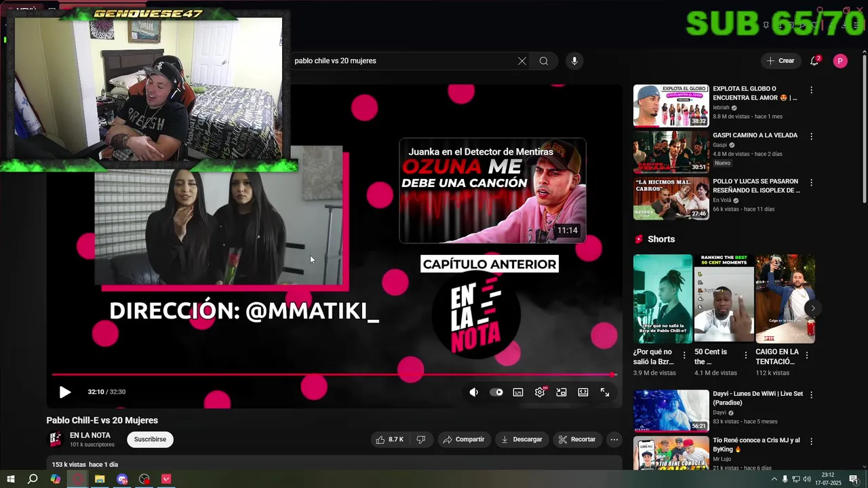The width and height of the screenshot is (868, 488).
Task: Seek in the red video progress bar
Action: point(334,374)
